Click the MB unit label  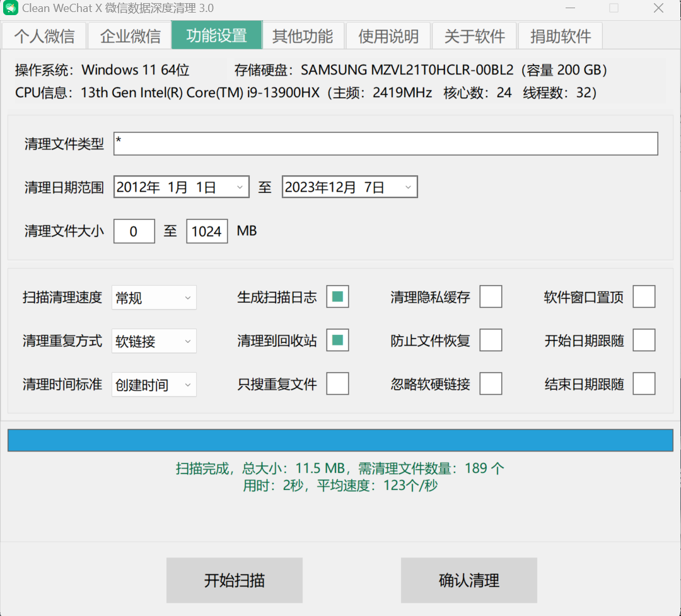coord(247,231)
